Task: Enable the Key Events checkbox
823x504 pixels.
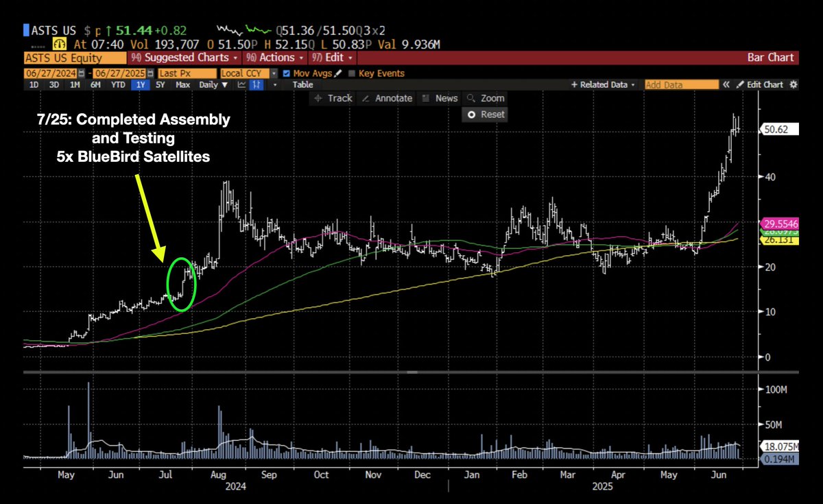Action: pos(352,73)
